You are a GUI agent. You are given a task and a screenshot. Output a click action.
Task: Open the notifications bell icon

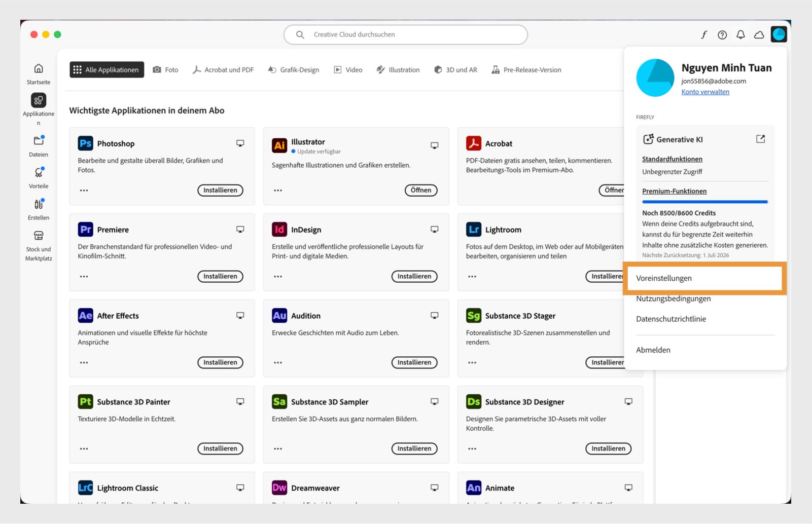pos(740,34)
